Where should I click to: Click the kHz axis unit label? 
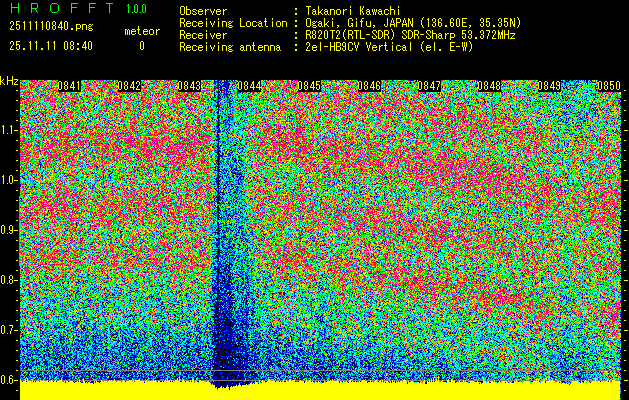point(9,81)
